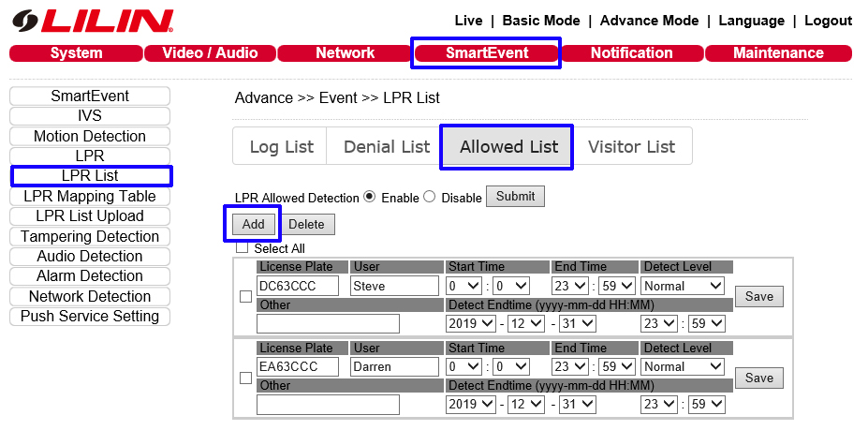Click the LILIN logo
Screen dimensions: 868x445
[93, 21]
